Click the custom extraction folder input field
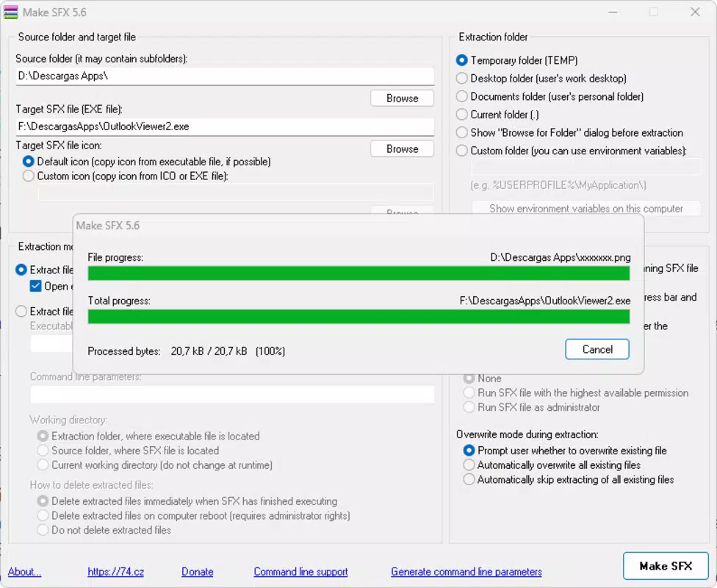Viewport: 717px width, 588px height. (586, 168)
